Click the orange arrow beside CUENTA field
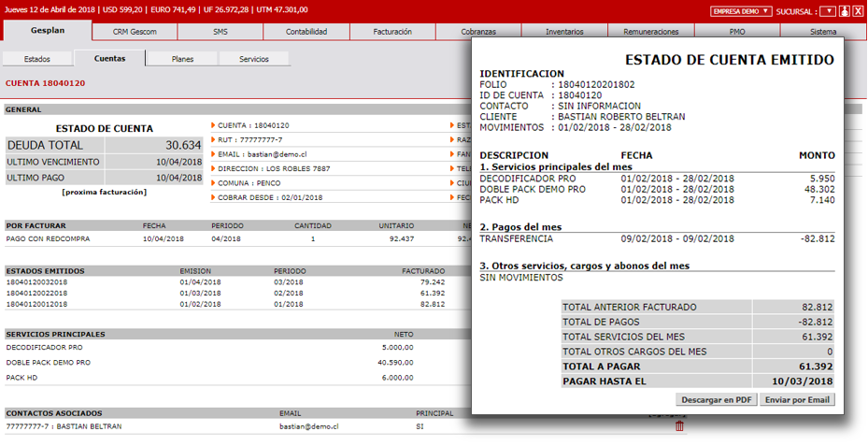This screenshot has width=868, height=446. click(x=213, y=125)
